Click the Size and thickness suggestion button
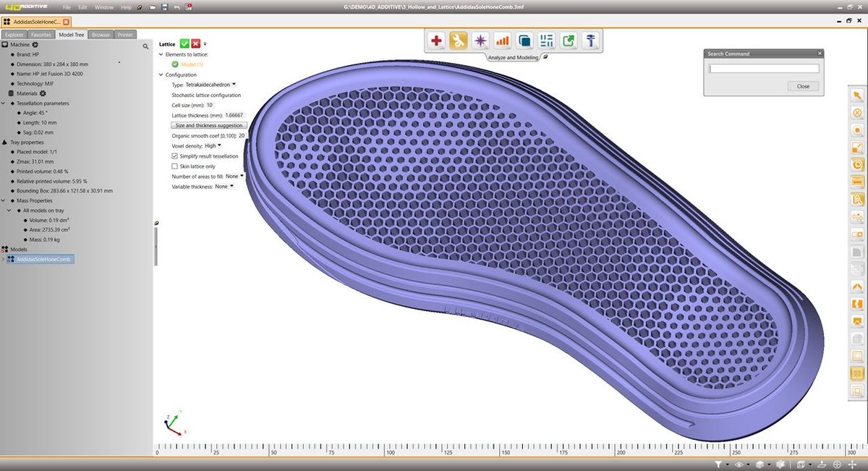Screen dimensions: 868x471 (x=209, y=124)
